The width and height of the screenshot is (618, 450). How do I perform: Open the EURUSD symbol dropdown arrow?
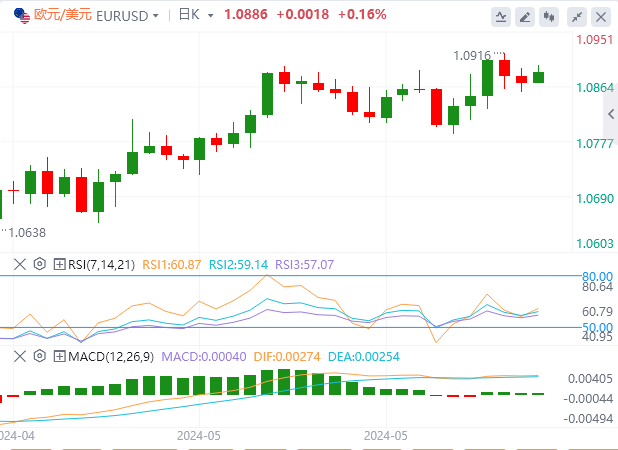(x=156, y=16)
